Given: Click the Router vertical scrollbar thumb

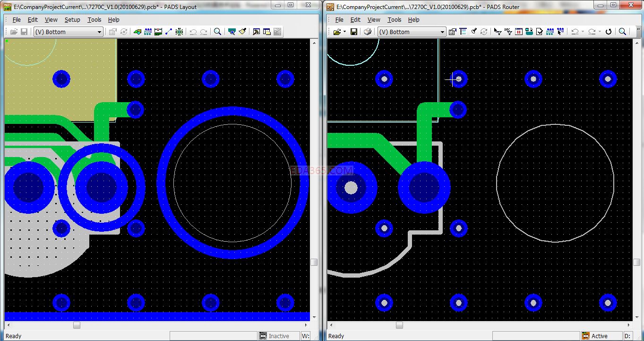Looking at the screenshot, I should coord(636,262).
